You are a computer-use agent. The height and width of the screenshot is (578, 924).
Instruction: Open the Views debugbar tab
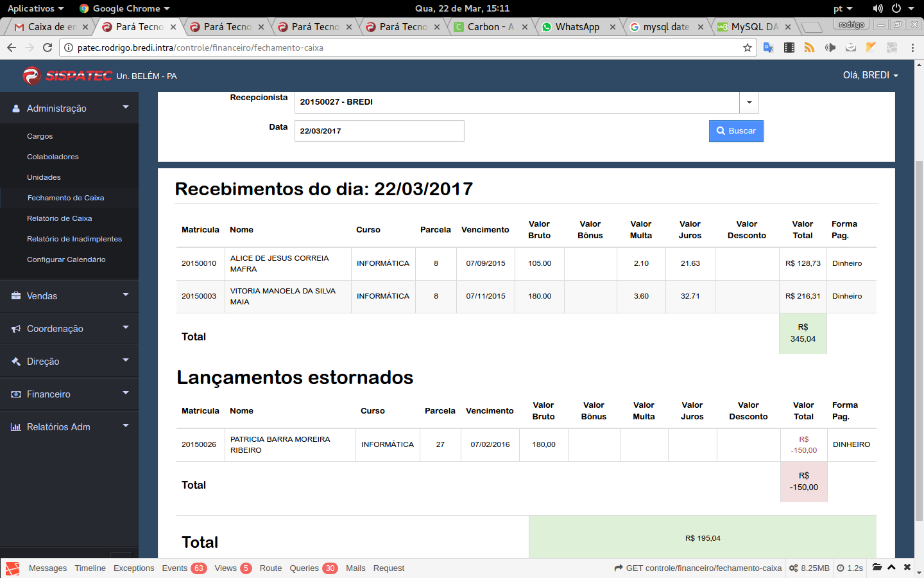pyautogui.click(x=233, y=568)
